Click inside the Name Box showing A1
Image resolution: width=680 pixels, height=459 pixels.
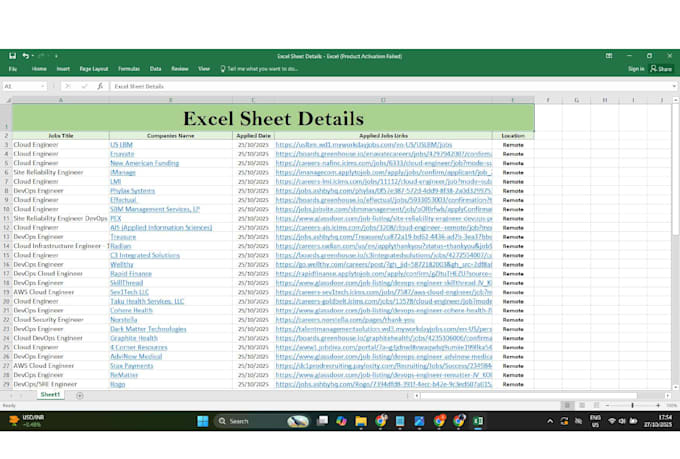[21, 86]
